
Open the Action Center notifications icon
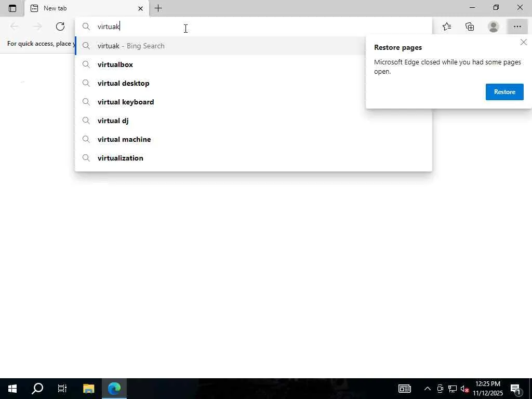[x=516, y=389]
